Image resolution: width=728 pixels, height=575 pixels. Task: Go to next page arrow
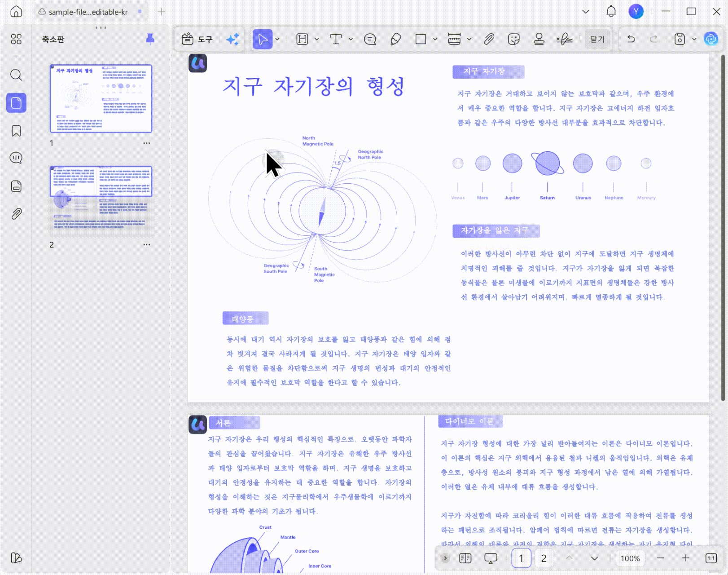[x=594, y=558]
